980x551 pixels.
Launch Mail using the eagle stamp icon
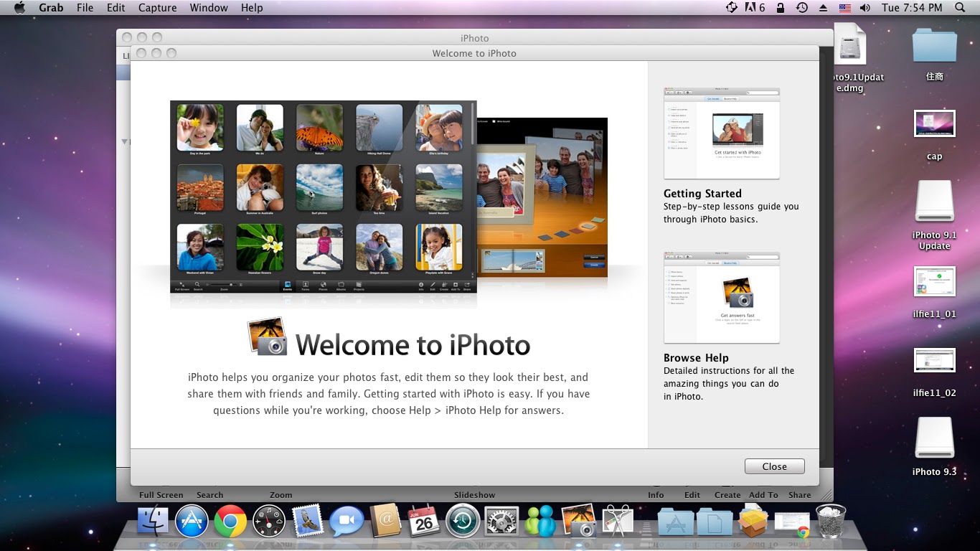click(x=308, y=522)
